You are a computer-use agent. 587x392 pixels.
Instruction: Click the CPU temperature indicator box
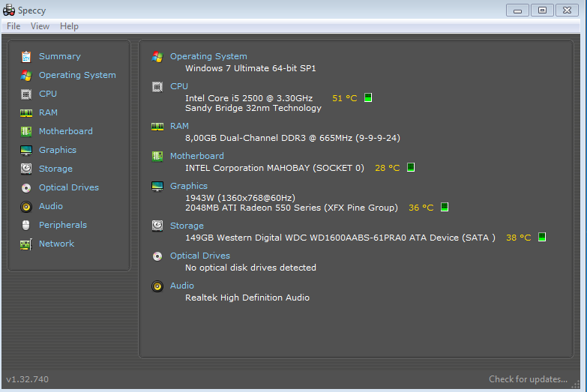[x=368, y=98]
